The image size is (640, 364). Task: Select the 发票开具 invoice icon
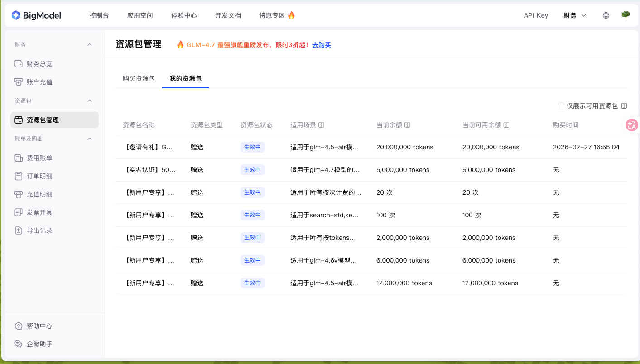click(x=18, y=212)
